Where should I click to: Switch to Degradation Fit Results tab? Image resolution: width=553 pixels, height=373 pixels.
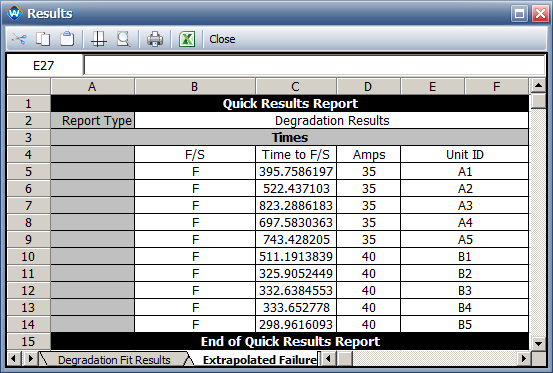pos(114,360)
